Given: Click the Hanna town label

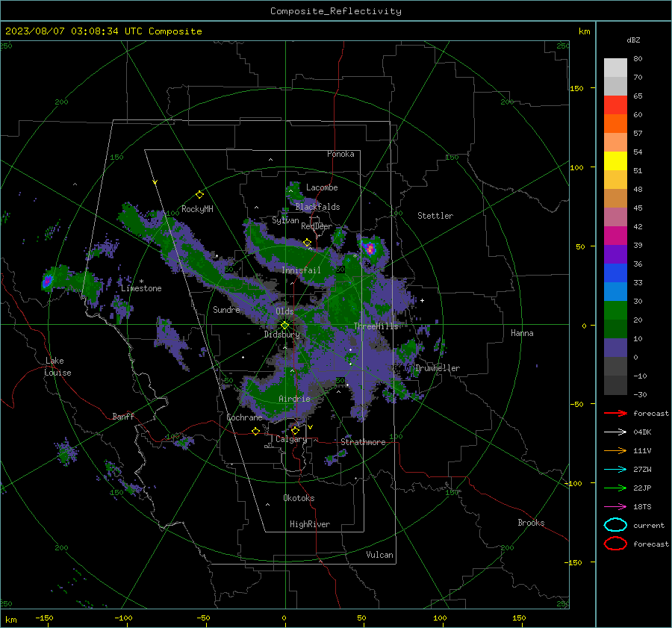Looking at the screenshot, I should (x=522, y=333).
